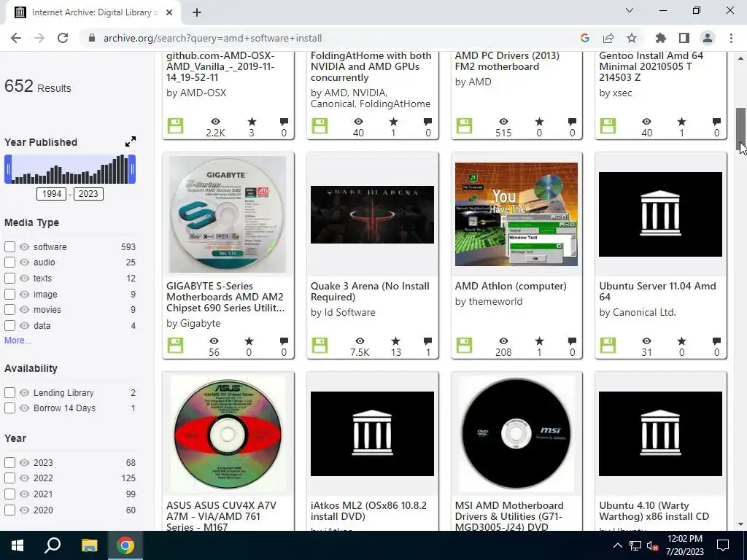Screen dimensions: 747x560
Task: Hide 2022 results with the eye toggle
Action: point(24,478)
